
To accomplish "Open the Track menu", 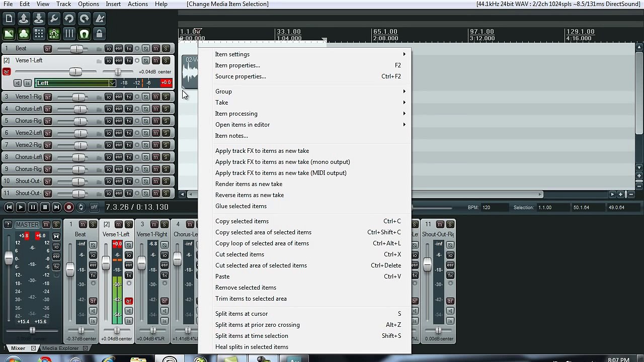I will pyautogui.click(x=63, y=4).
